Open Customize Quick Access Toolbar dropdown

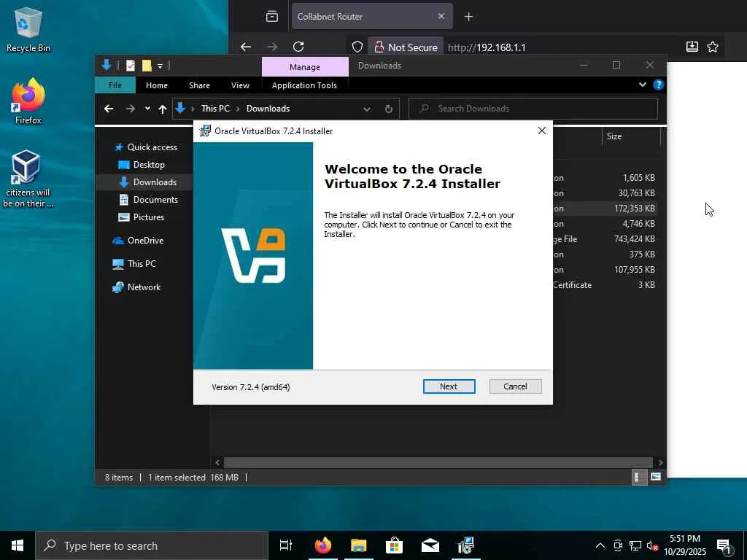160,66
